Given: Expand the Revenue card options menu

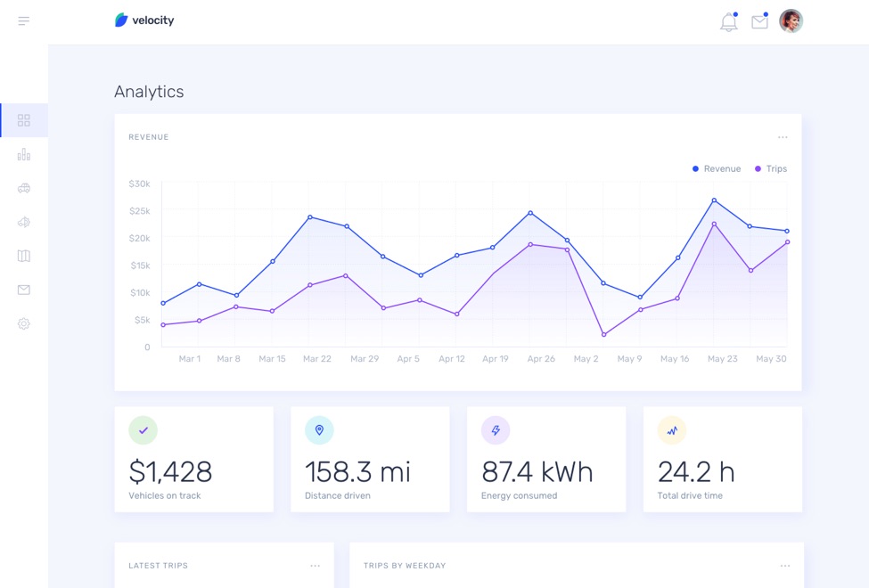Looking at the screenshot, I should click(x=783, y=137).
